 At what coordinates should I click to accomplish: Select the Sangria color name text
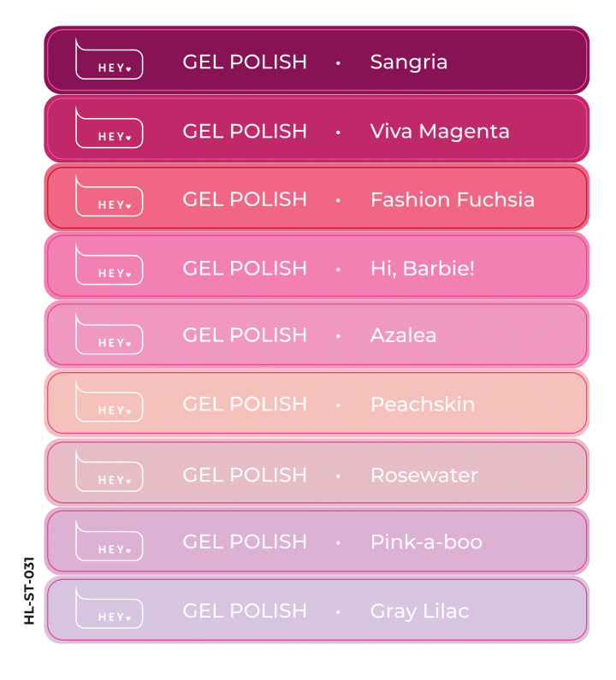(409, 63)
